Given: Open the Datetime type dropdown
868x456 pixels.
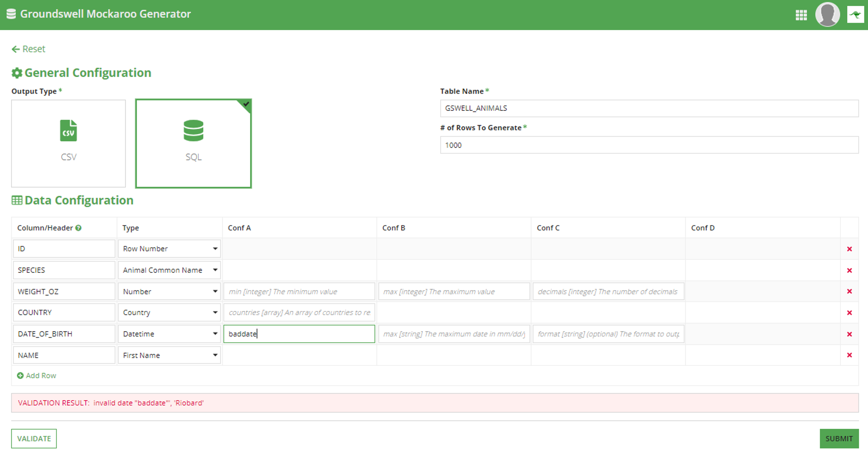Looking at the screenshot, I should point(169,334).
